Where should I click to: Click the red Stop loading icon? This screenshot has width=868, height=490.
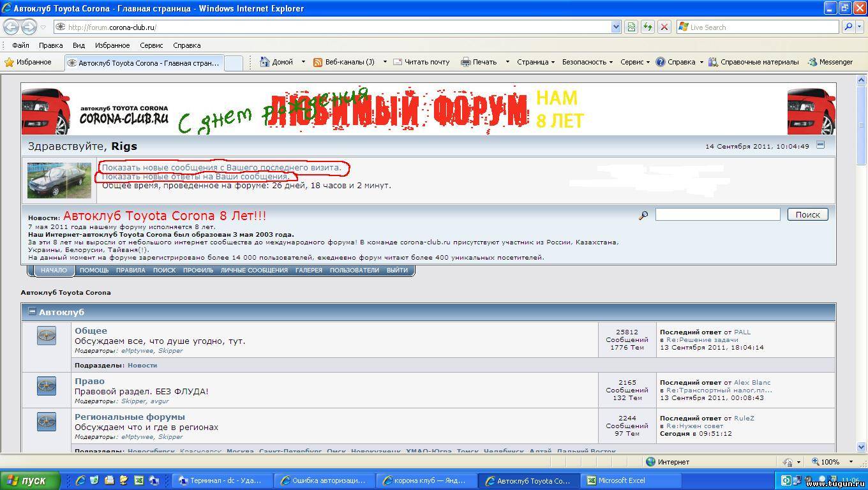664,27
